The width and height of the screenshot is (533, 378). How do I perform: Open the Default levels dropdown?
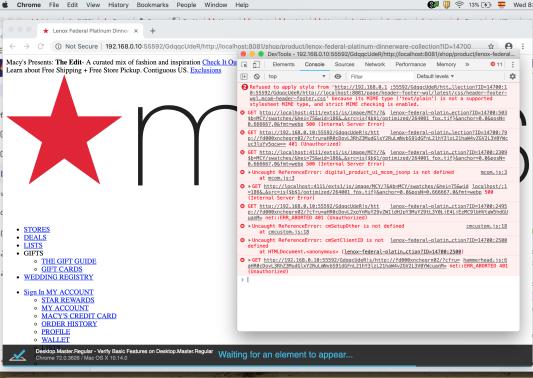[435, 76]
